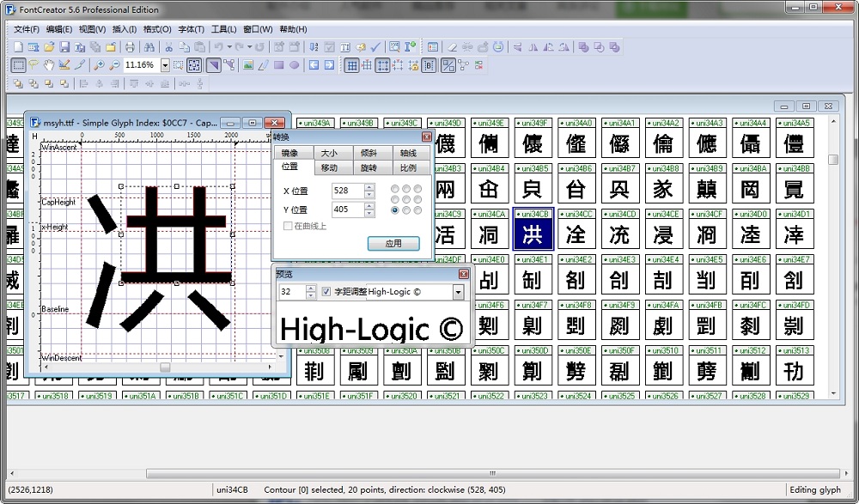Viewport: 859px width, 504px height.
Task: Select the Hand panning tool
Action: click(48, 64)
